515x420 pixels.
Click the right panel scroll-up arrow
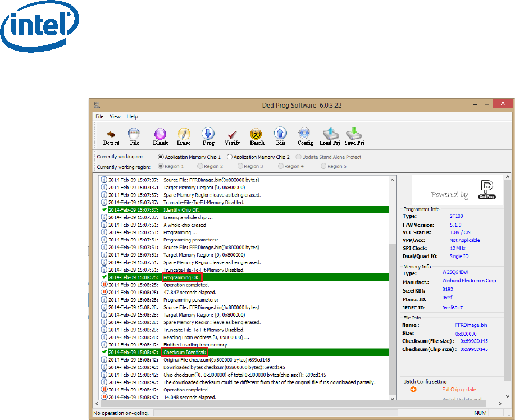click(508, 177)
